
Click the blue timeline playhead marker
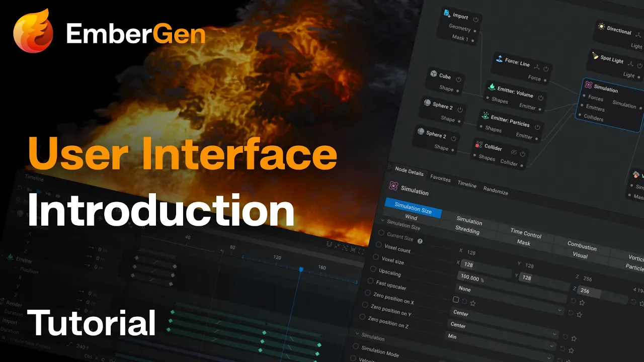[x=301, y=269]
